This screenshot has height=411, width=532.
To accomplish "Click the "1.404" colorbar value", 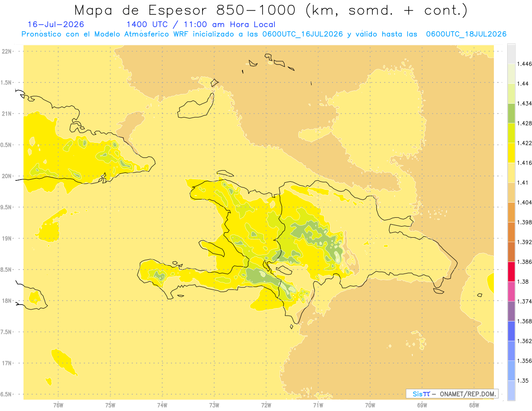I will pos(525,203).
